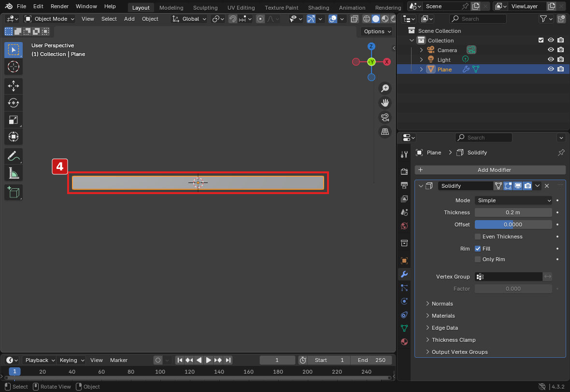The height and width of the screenshot is (392, 570).
Task: Select the Transform tool
Action: (14, 137)
